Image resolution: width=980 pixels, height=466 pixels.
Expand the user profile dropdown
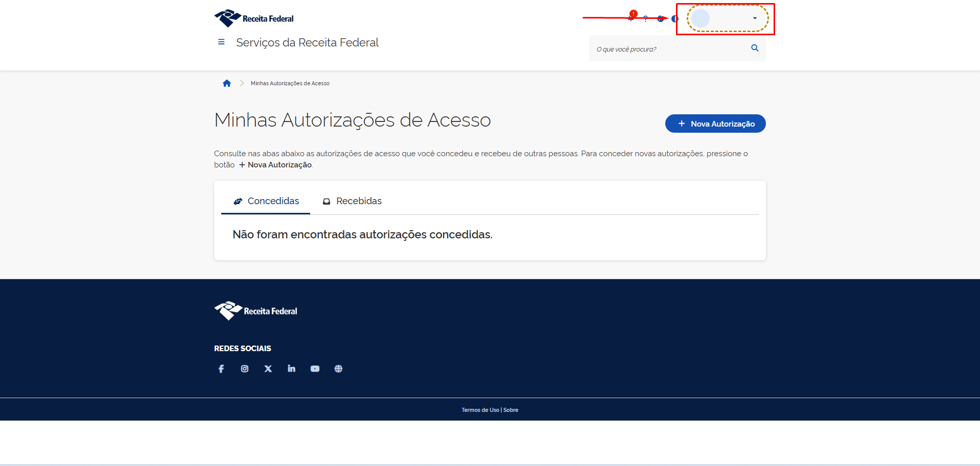[728, 18]
